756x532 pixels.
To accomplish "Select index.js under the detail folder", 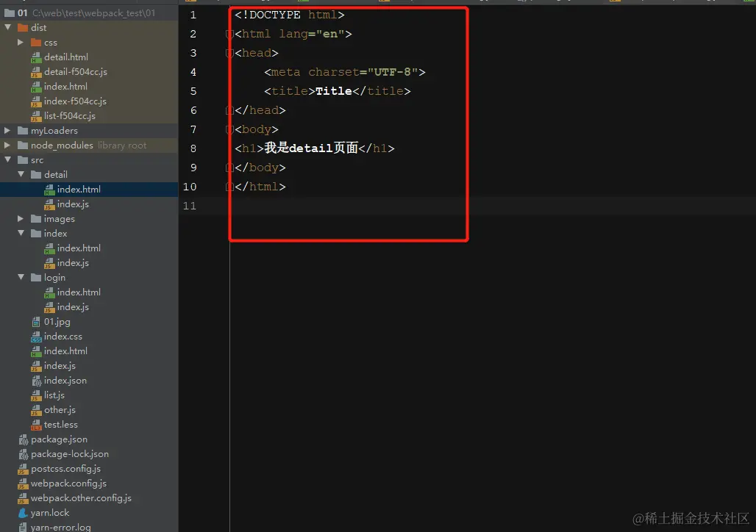I will [x=89, y=204].
